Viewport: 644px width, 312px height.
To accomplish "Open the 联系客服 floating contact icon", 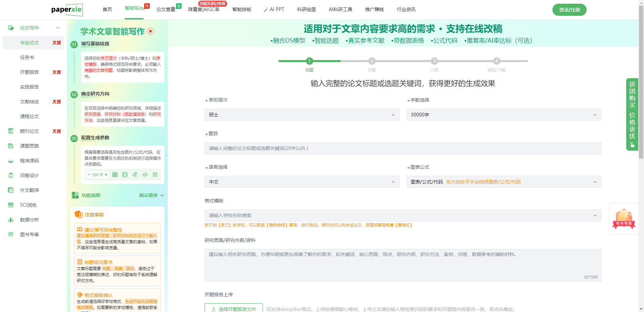I will [624, 219].
